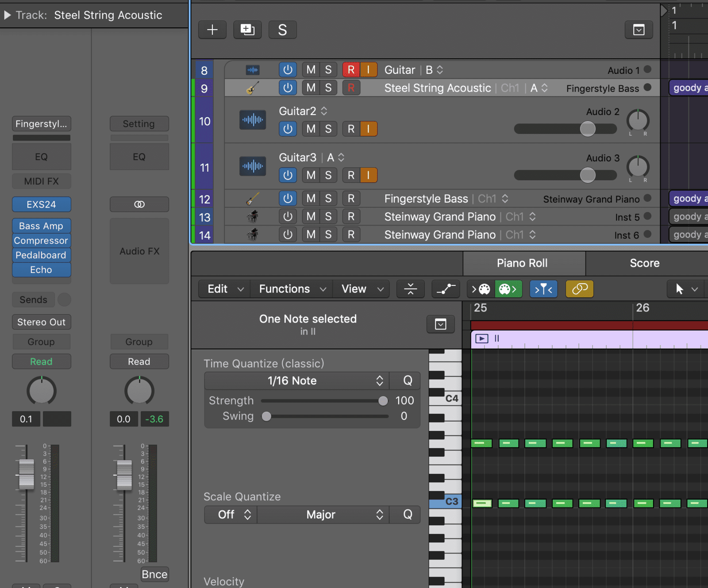This screenshot has height=588, width=708.
Task: Open the View menu dropdown
Action: pyautogui.click(x=361, y=289)
